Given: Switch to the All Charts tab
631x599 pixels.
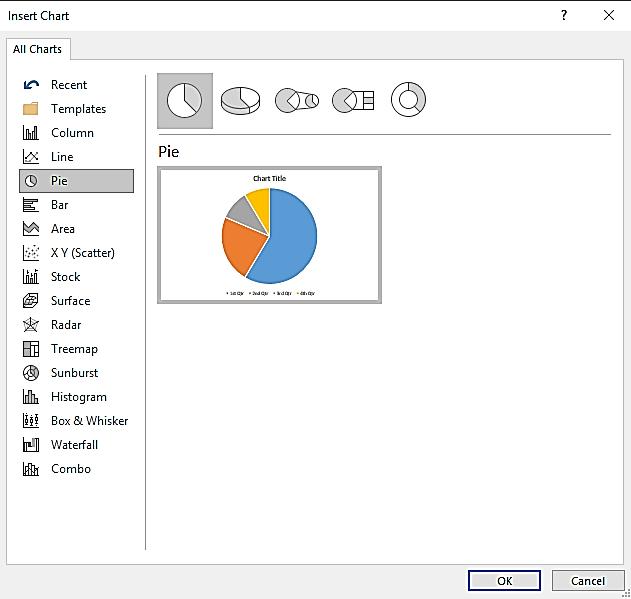Looking at the screenshot, I should 37,49.
